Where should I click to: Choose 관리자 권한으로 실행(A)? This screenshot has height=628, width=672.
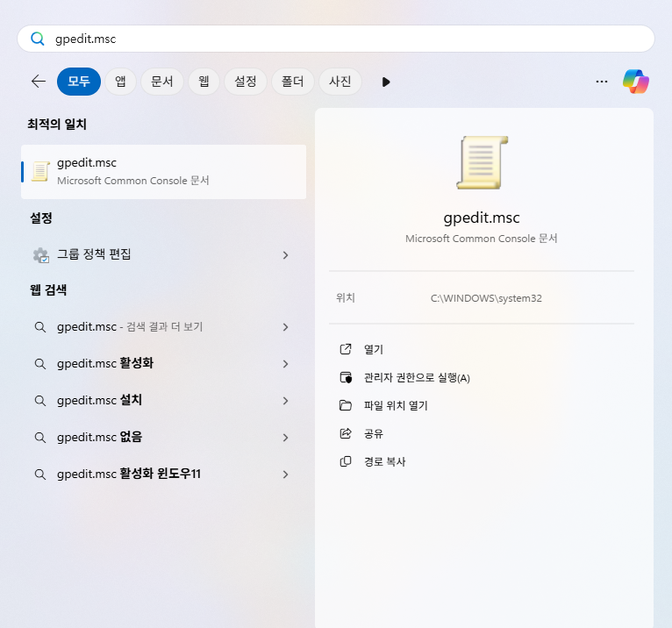(417, 378)
